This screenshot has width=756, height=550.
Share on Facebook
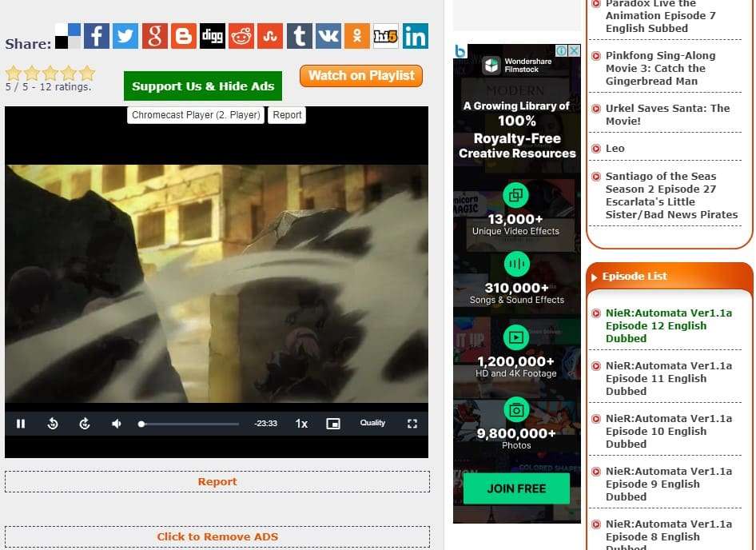97,36
